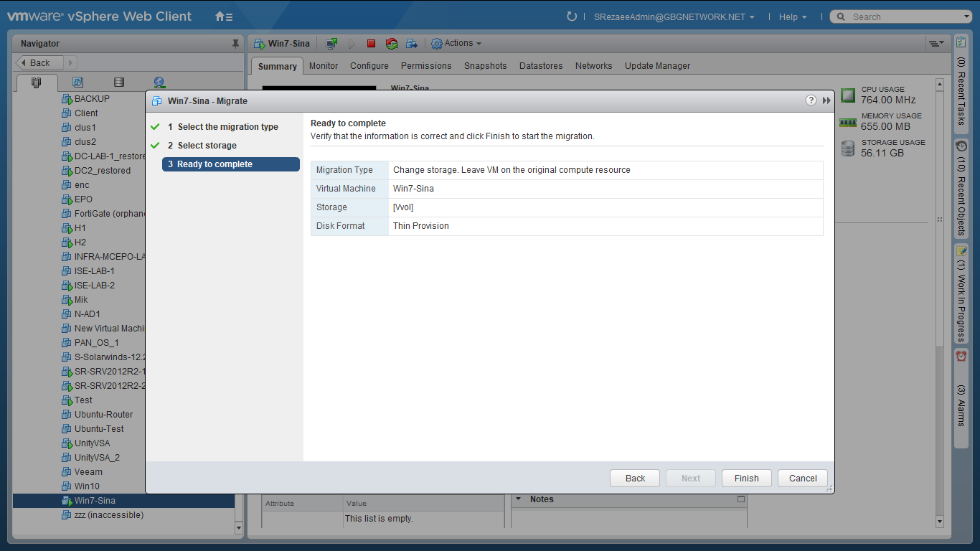Image resolution: width=980 pixels, height=551 pixels.
Task: Select EPO VM in navigator
Action: pyautogui.click(x=83, y=199)
